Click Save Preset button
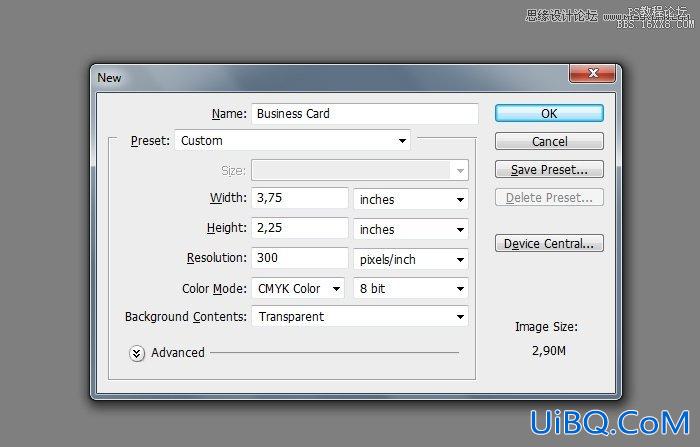Viewport: 700px width, 447px height. 549,170
